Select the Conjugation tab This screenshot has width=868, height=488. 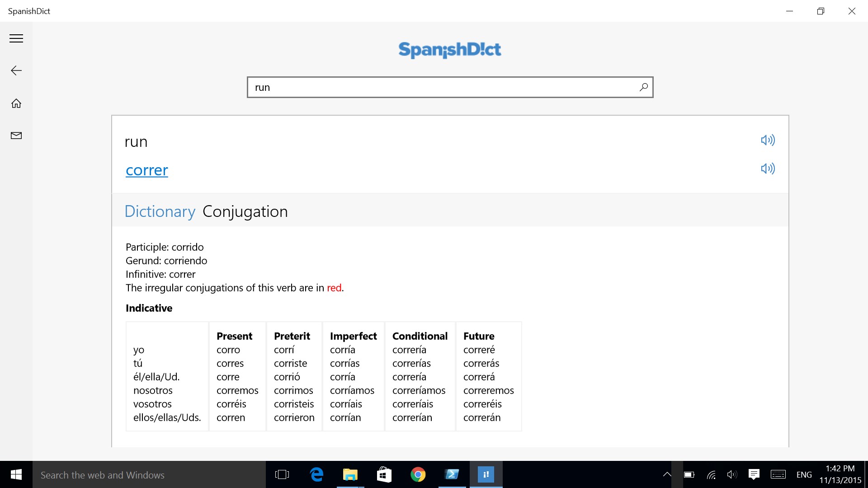tap(245, 211)
